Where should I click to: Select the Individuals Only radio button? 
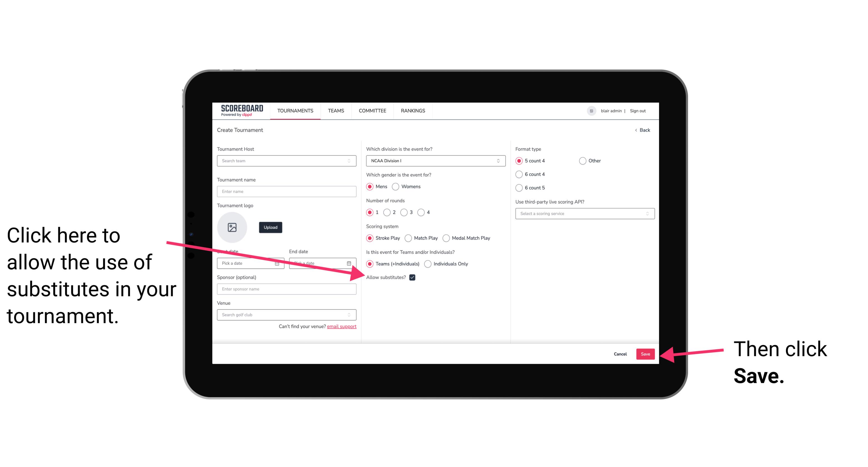[x=428, y=264]
